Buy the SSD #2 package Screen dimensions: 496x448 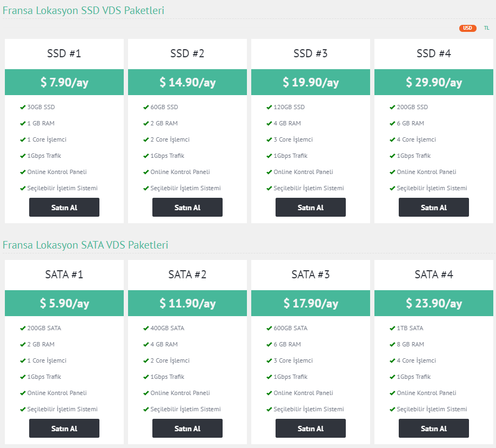pos(187,207)
